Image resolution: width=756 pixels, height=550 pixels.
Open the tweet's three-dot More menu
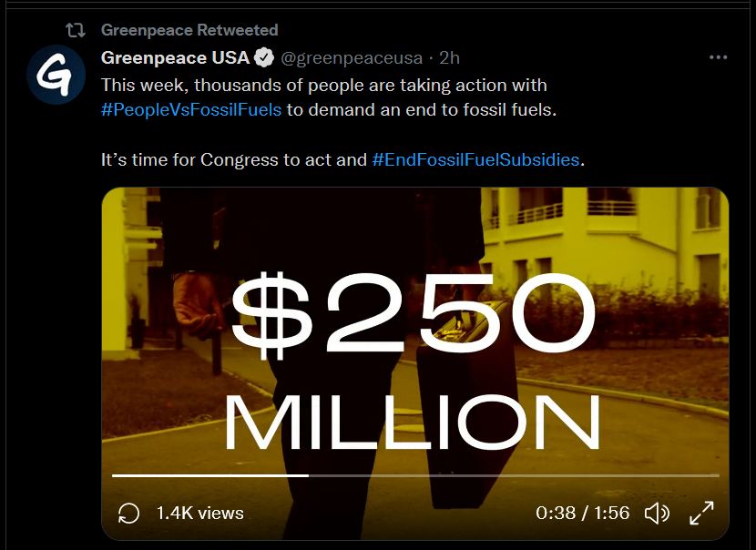tap(718, 57)
